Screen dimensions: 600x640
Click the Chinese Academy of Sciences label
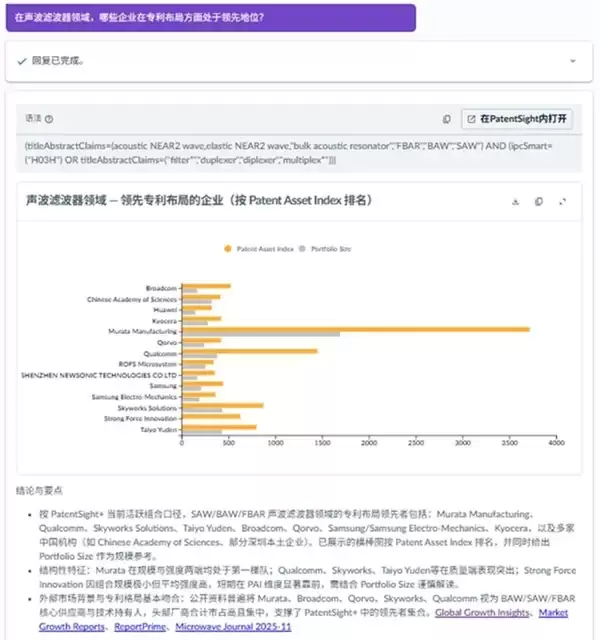tap(132, 299)
